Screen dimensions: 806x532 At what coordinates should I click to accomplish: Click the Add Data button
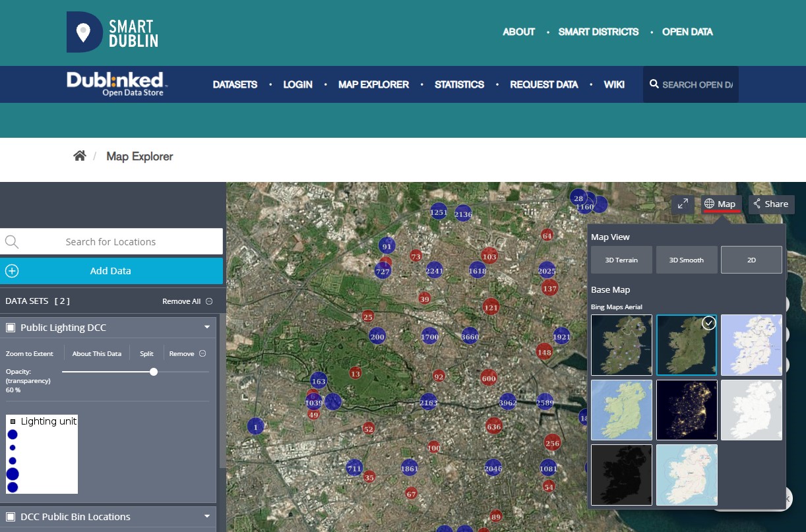[x=111, y=271]
